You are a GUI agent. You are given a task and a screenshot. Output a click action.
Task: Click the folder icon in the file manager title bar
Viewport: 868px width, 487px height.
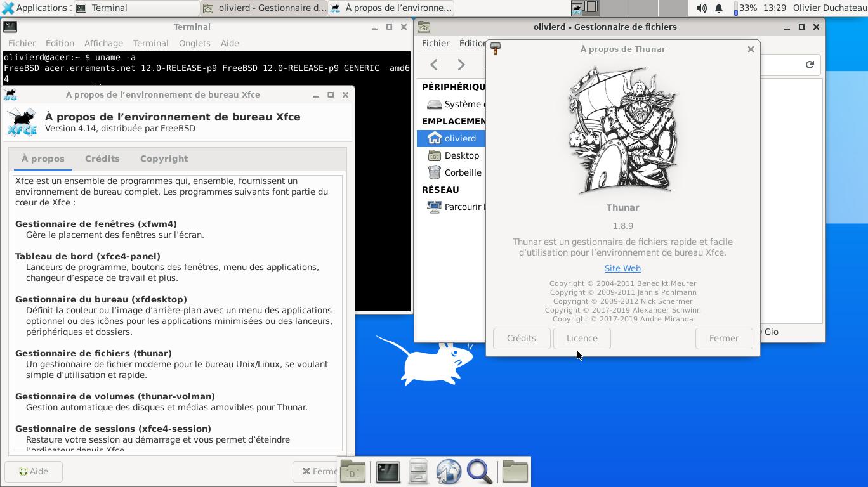click(424, 27)
